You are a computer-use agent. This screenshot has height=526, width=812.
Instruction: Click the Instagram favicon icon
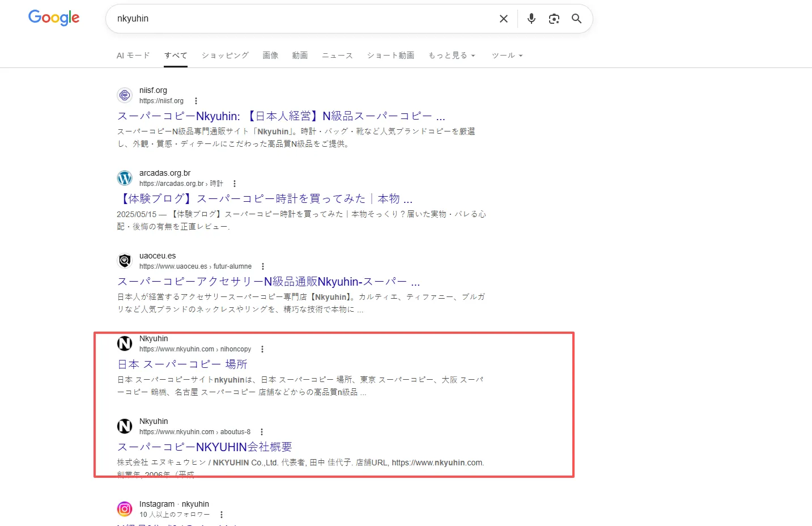pyautogui.click(x=125, y=509)
